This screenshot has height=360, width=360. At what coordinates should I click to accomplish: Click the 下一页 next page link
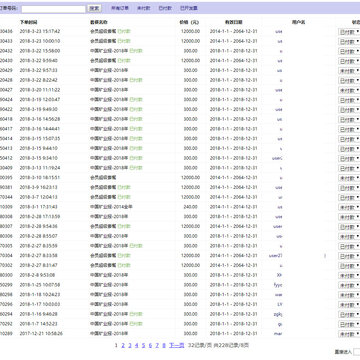pos(176,345)
